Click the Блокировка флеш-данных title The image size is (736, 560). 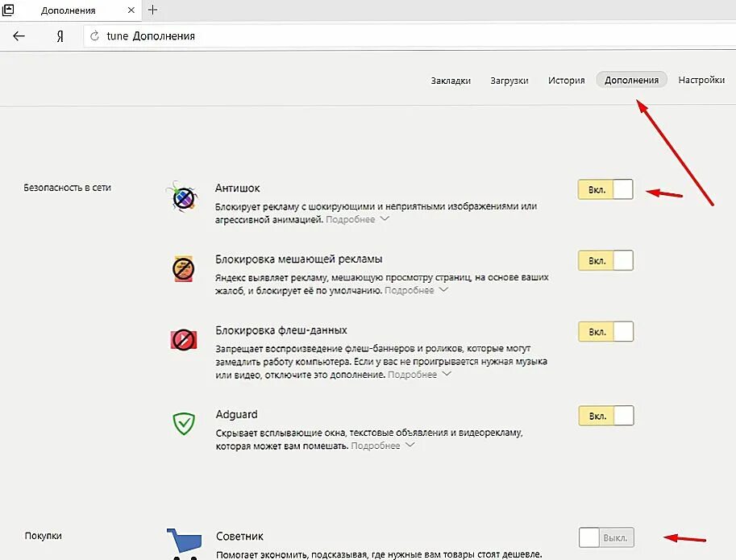tap(281, 330)
